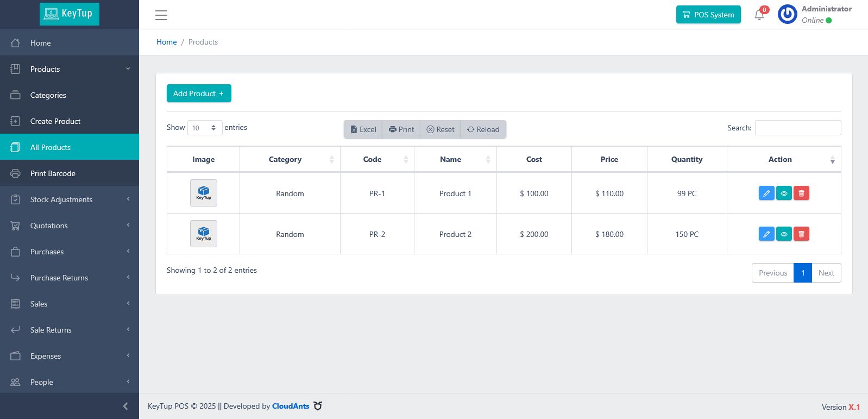Image resolution: width=868 pixels, height=419 pixels.
Task: Open Categories in the sidebar
Action: tap(48, 95)
